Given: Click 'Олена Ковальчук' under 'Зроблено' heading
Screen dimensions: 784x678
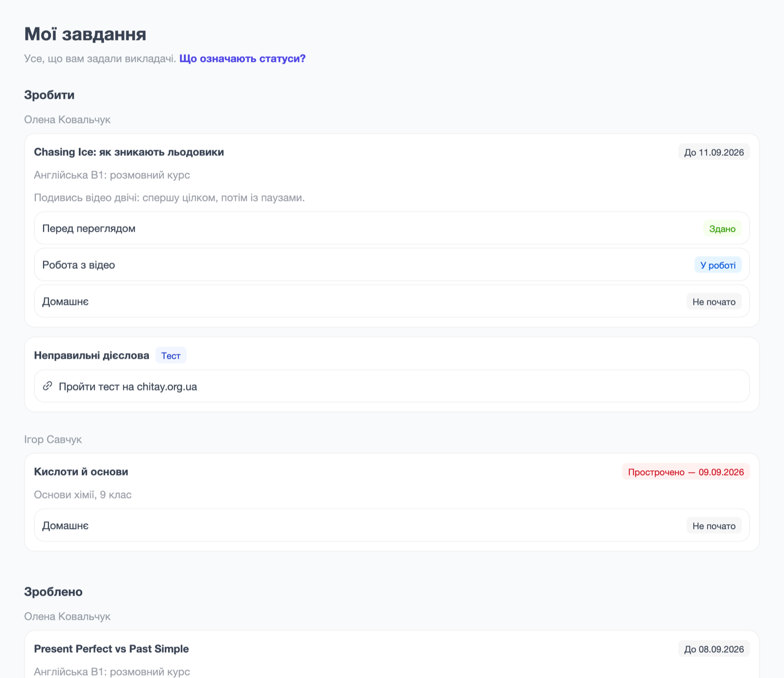Looking at the screenshot, I should click(x=67, y=616).
